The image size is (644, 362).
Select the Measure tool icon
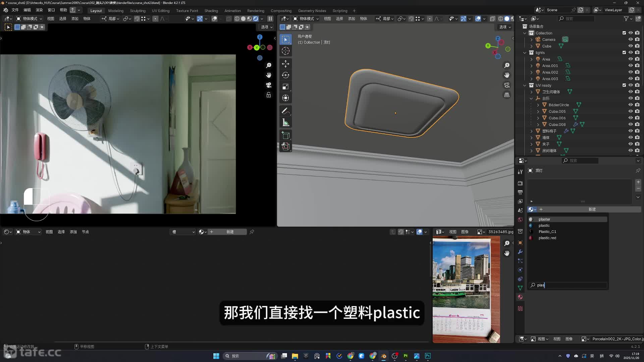(x=285, y=123)
